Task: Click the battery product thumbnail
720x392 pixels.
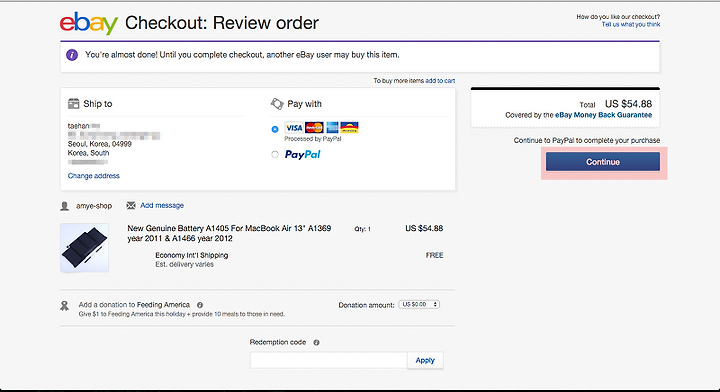Action: tap(84, 248)
